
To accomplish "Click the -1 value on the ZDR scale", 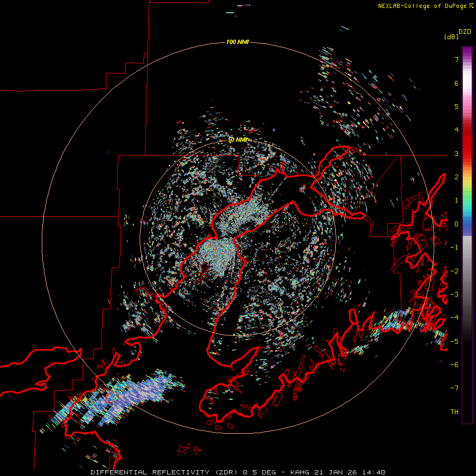I will point(454,248).
